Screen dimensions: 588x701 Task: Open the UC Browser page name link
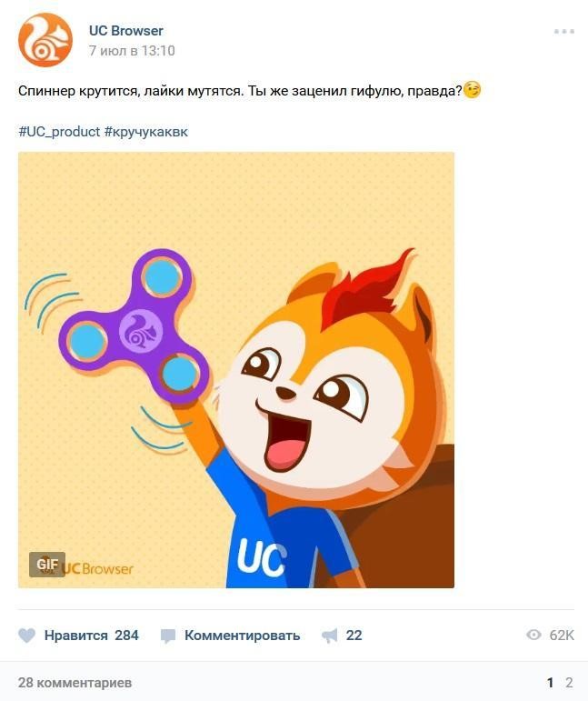(x=126, y=31)
